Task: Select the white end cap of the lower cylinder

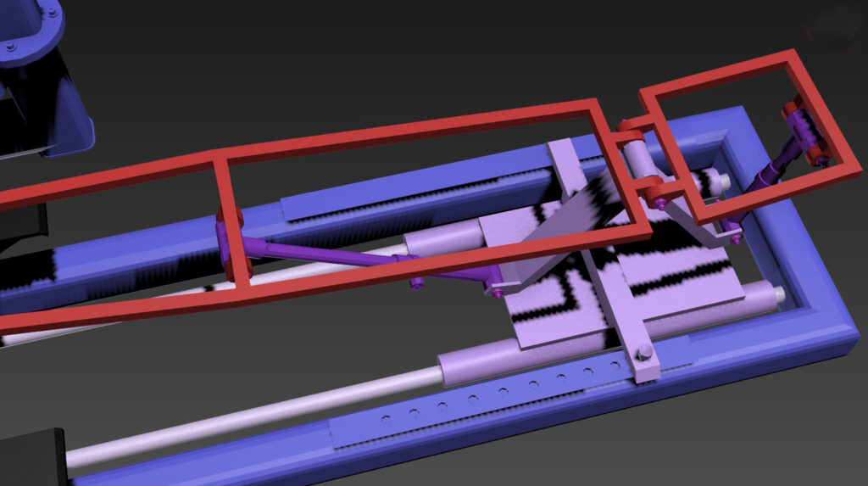Action: tap(778, 294)
